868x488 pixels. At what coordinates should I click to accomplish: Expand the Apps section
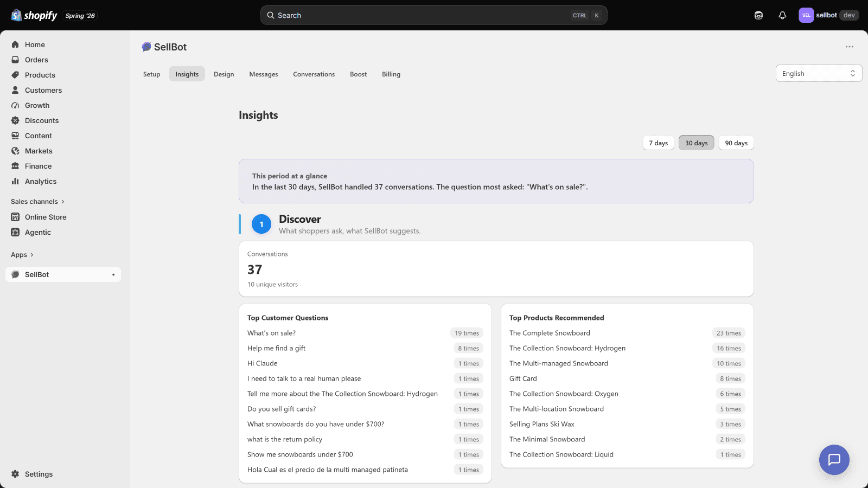coord(22,254)
